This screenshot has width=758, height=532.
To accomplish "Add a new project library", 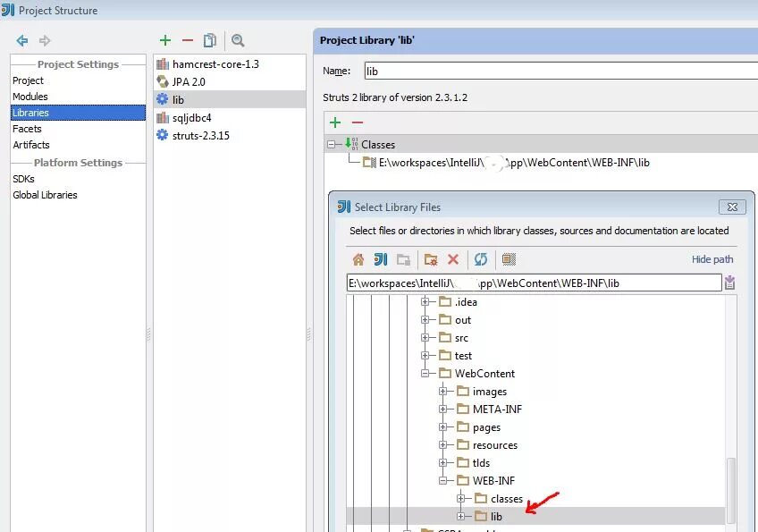I will click(x=165, y=40).
